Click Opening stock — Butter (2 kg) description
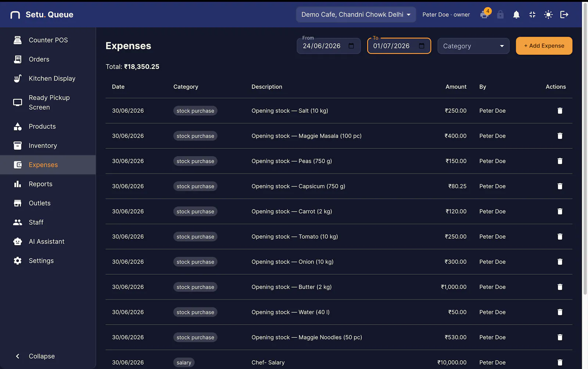The height and width of the screenshot is (369, 588). pyautogui.click(x=291, y=287)
